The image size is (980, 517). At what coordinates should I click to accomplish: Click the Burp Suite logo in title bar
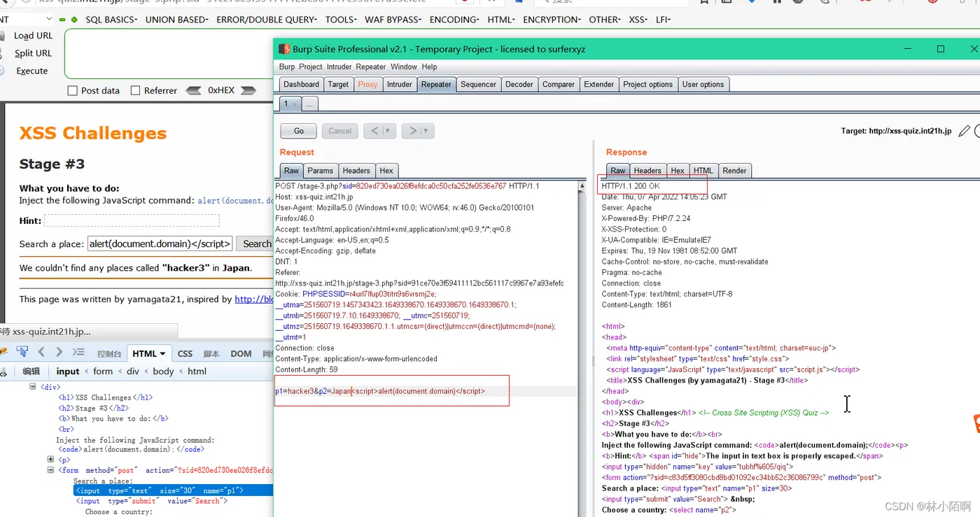pos(284,49)
